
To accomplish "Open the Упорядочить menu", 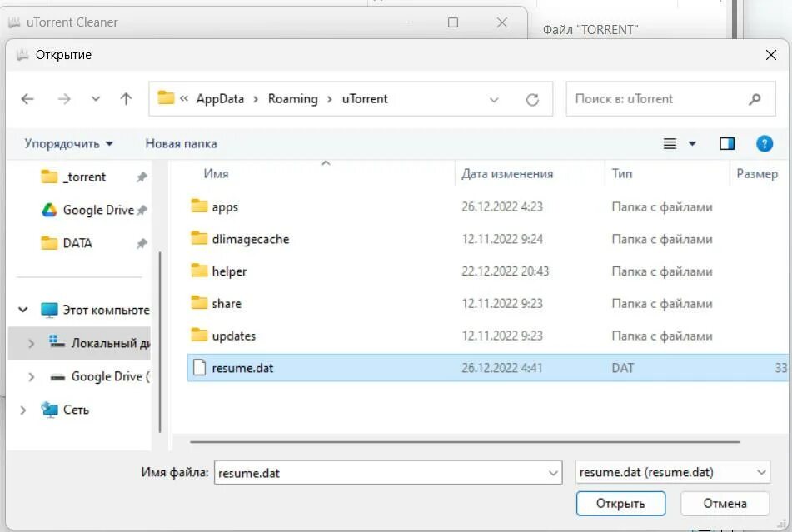I will click(68, 144).
